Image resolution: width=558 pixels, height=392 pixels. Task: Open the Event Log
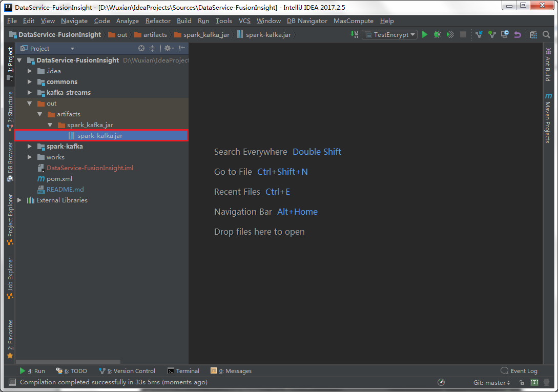pos(519,371)
